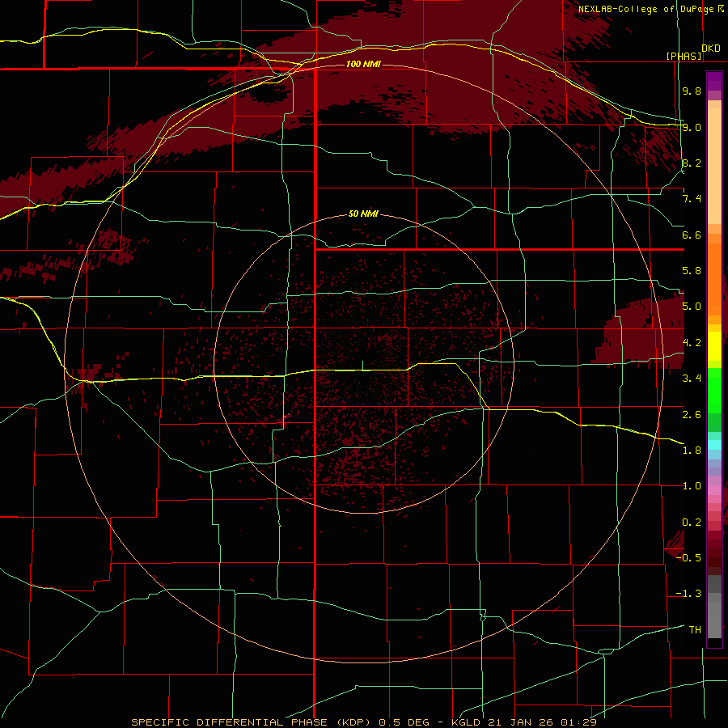Click the dark red echo patch near the east range ring
The height and width of the screenshot is (728, 728).
641,331
